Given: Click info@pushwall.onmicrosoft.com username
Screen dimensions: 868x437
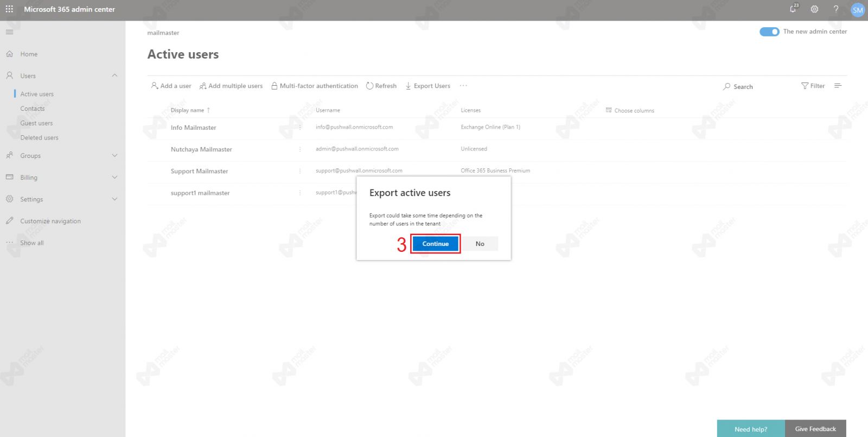Looking at the screenshot, I should point(354,127).
